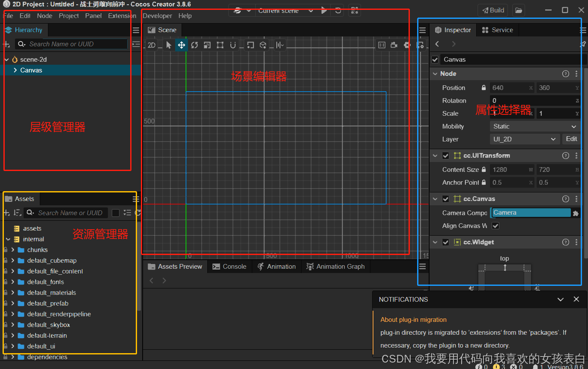Screen dimensions: 588x369
Task: Open the Mobility Static dropdown
Action: (534, 126)
